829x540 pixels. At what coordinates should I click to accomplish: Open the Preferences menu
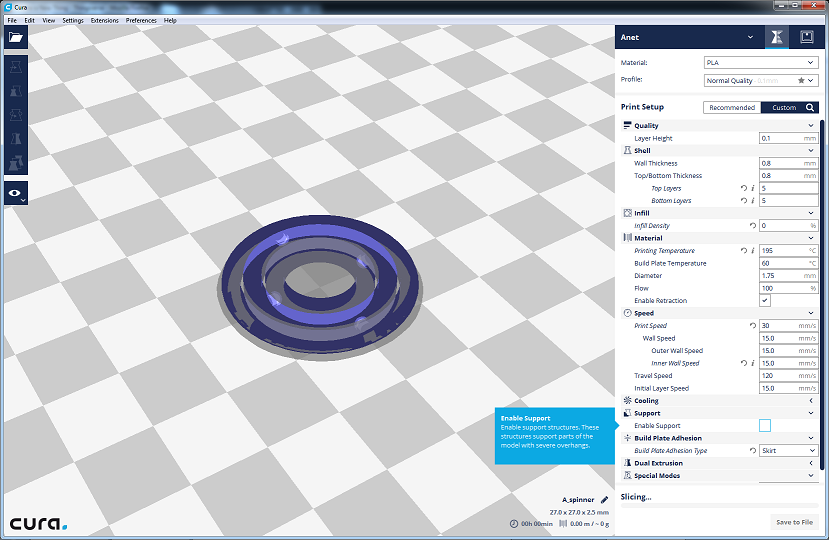(x=141, y=20)
